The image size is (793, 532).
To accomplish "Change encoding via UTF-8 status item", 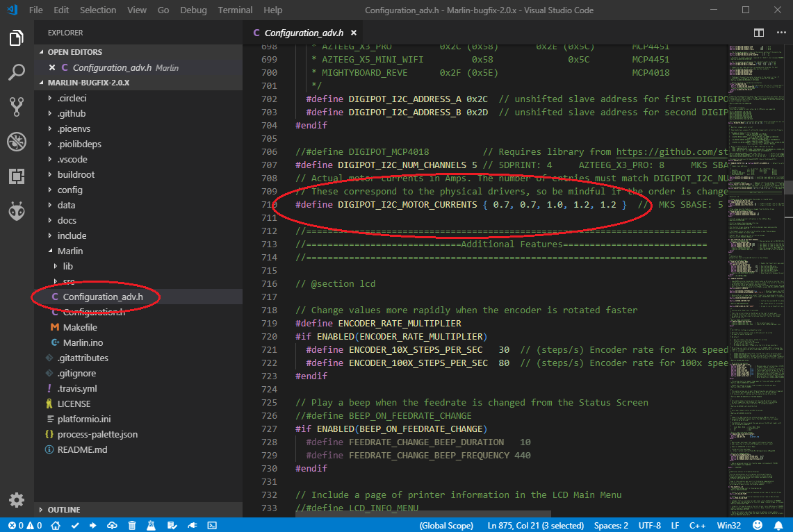I will [649, 526].
